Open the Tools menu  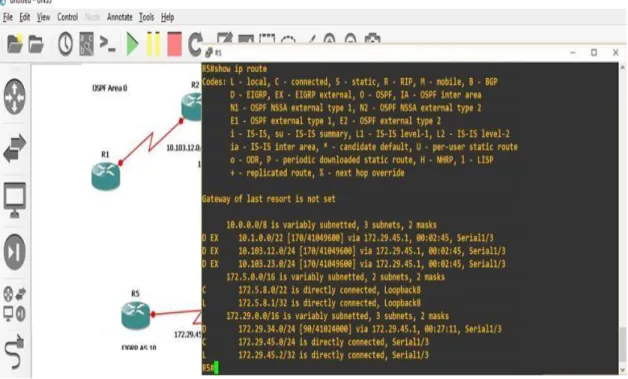tap(147, 17)
